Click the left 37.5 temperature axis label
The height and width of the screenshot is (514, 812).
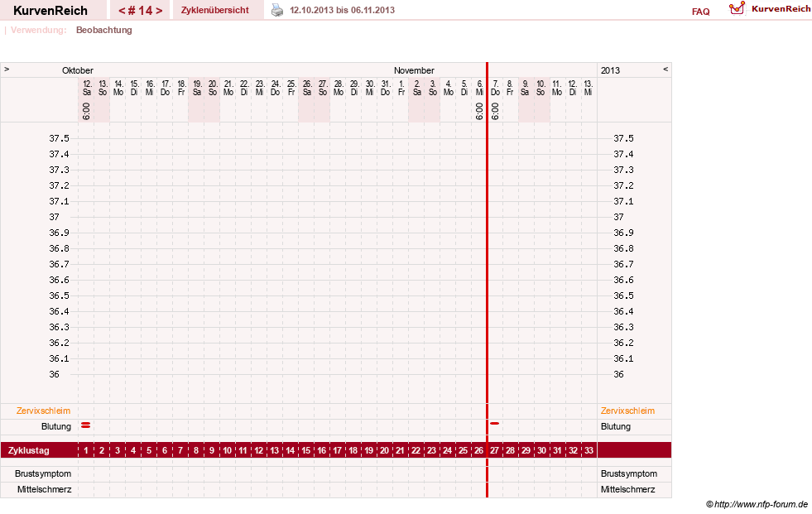pyautogui.click(x=59, y=138)
